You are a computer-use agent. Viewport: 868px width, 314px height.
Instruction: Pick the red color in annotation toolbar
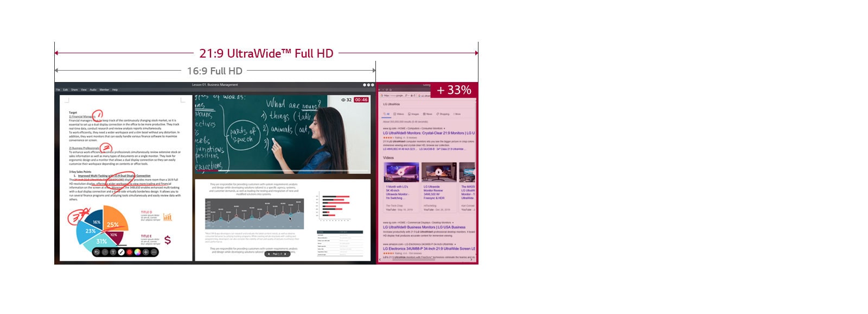(129, 252)
